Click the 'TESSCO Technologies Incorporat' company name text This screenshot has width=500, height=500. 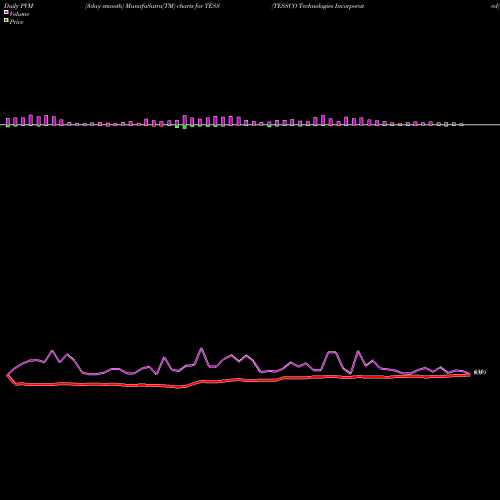[318, 6]
